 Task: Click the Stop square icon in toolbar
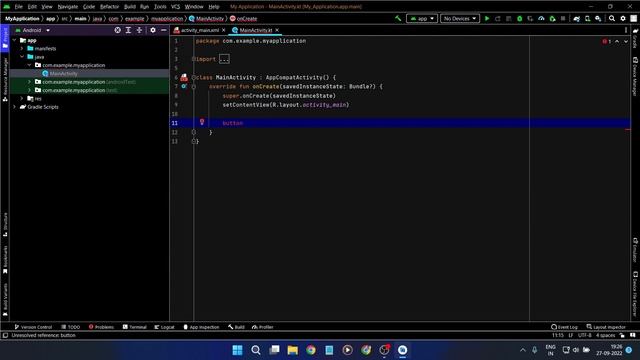(x=563, y=18)
